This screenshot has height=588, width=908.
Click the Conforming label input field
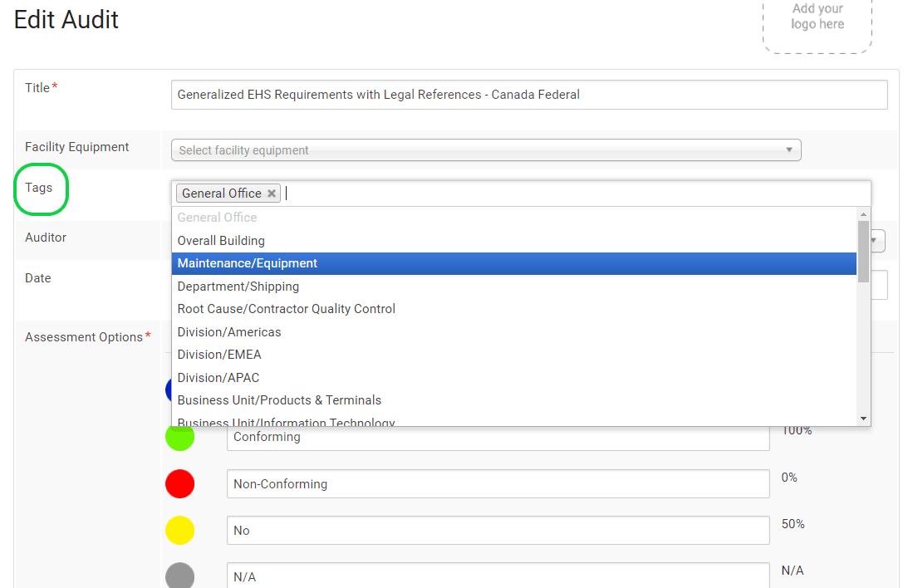pos(498,438)
